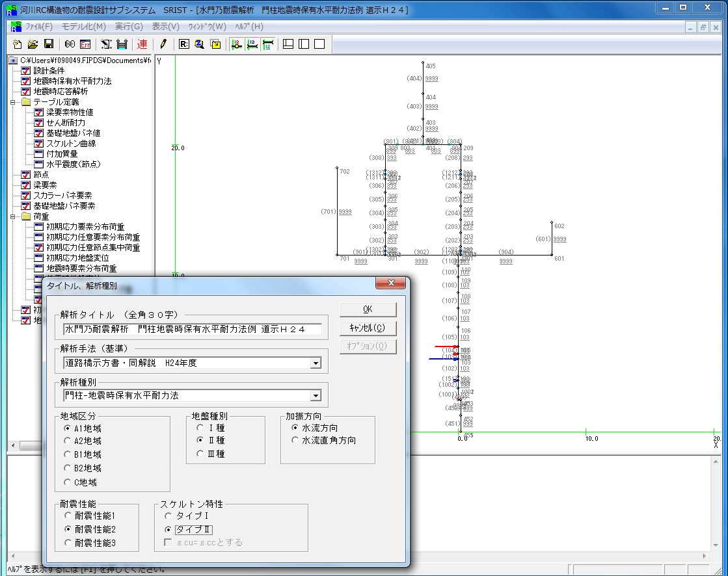The height and width of the screenshot is (576, 728).
Task: Click the GO run analysis icon
Action: [x=70, y=44]
